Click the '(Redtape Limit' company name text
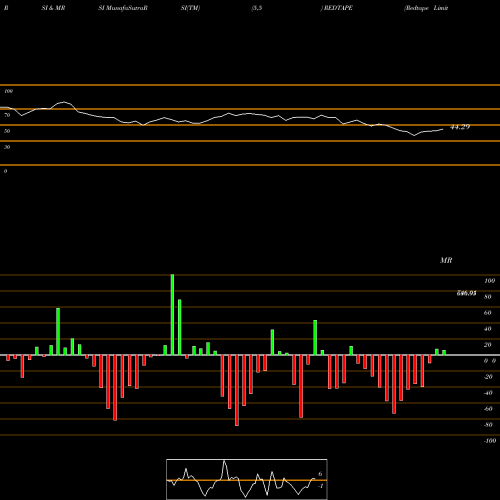Viewport: 500px width, 500px height. point(426,8)
